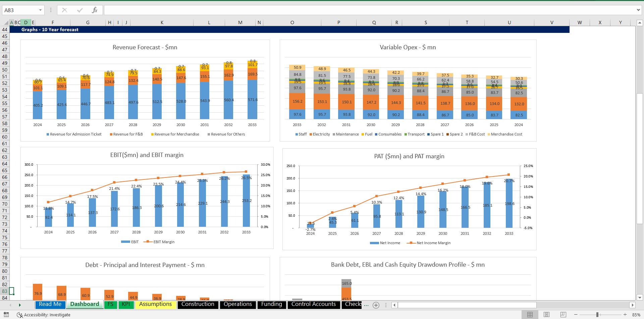The width and height of the screenshot is (644, 319).
Task: Switch to Assumptions sheet tab
Action: click(x=156, y=304)
